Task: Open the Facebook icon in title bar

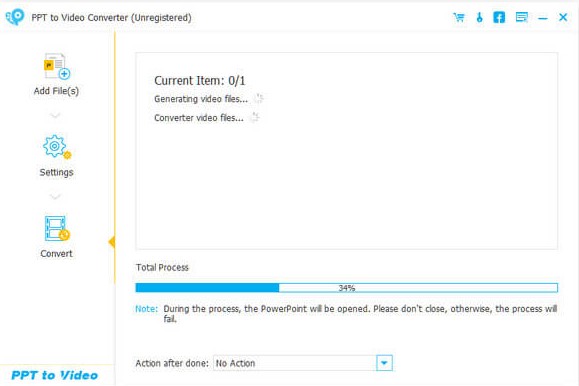Action: point(499,17)
